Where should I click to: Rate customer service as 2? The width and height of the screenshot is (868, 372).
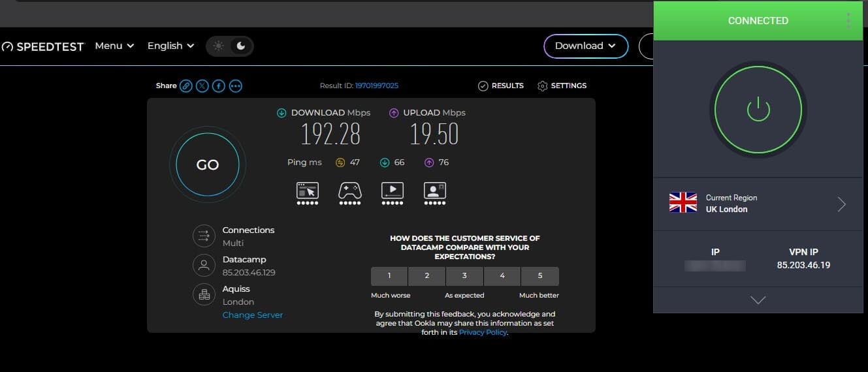coord(427,276)
